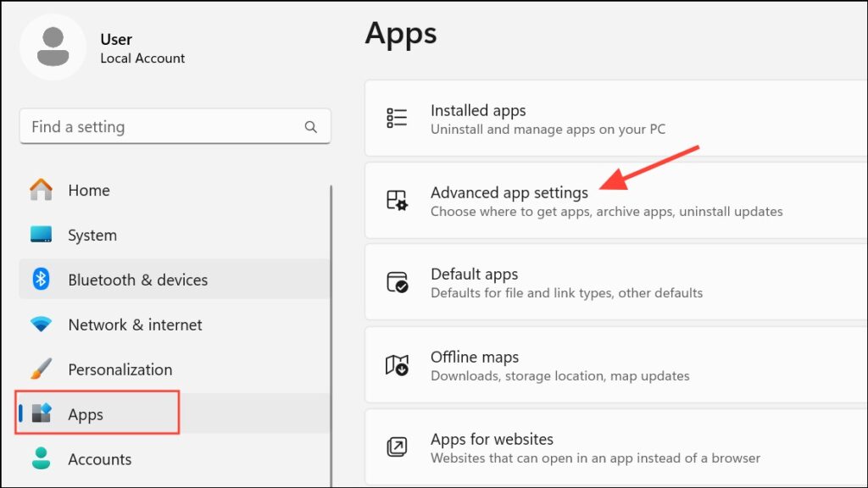868x488 pixels.
Task: Open Installed apps
Action: tap(616, 119)
